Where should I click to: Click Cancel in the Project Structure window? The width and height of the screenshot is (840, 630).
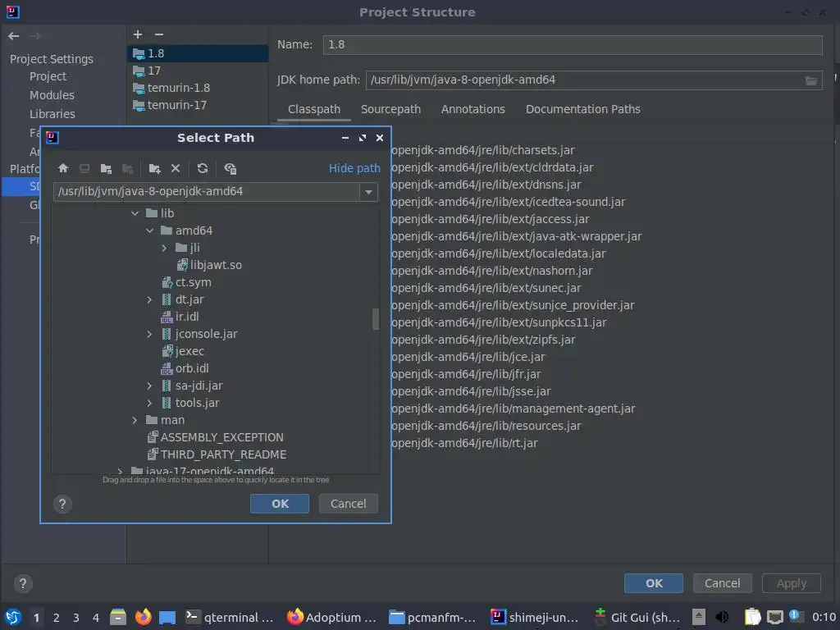(x=722, y=583)
